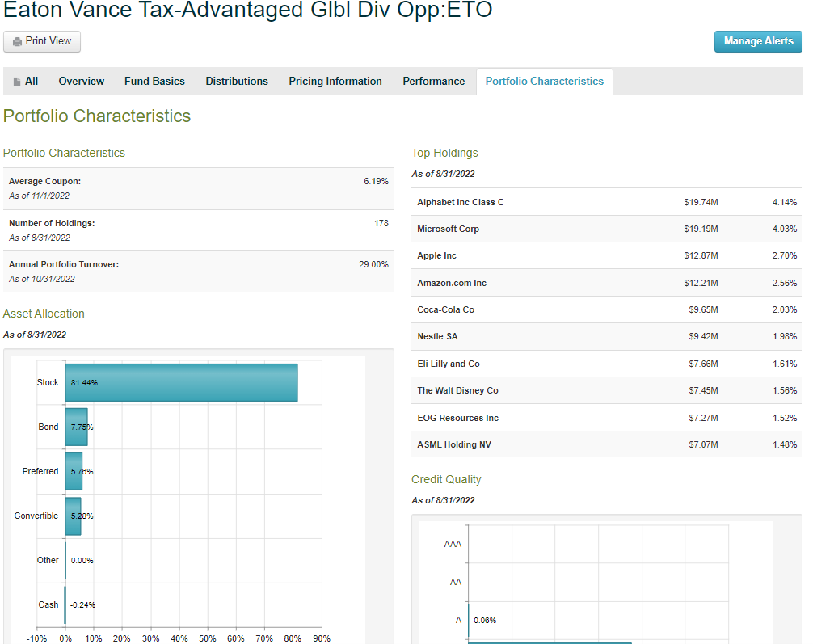Click the Convertible bar at 5.28%

(73, 516)
